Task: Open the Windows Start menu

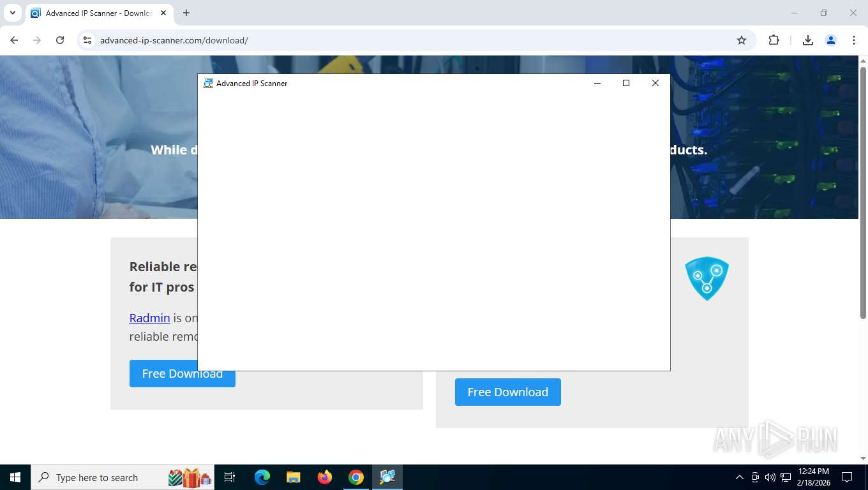Action: tap(15, 477)
